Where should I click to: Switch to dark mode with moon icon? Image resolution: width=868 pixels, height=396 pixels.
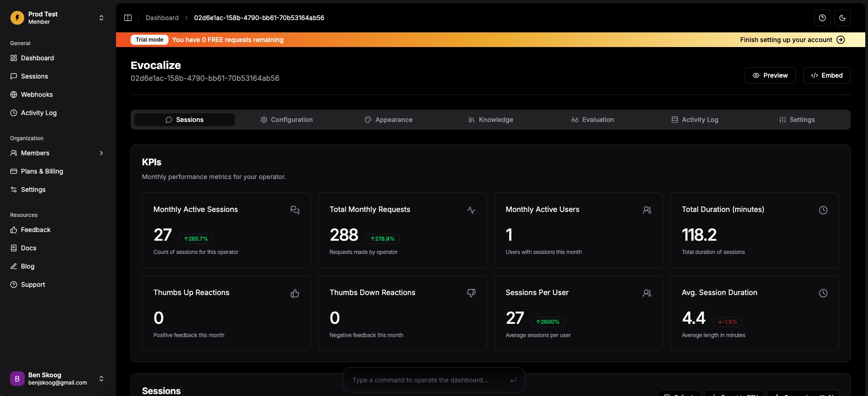[842, 18]
